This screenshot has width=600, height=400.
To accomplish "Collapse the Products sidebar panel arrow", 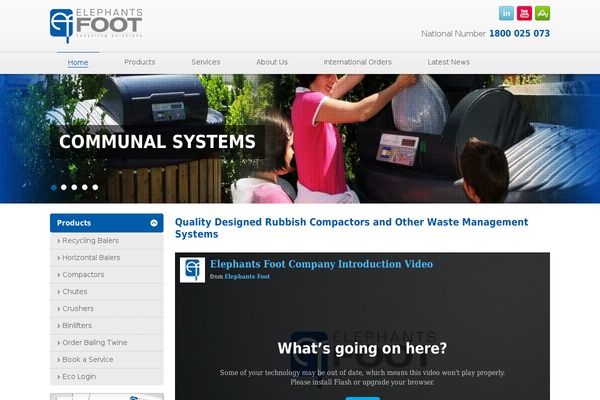I will click(x=154, y=223).
